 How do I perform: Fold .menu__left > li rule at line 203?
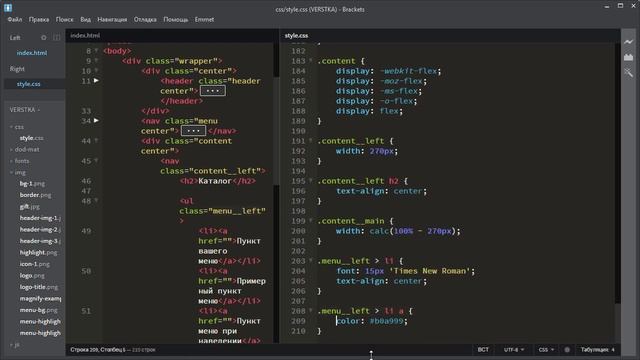(311, 261)
